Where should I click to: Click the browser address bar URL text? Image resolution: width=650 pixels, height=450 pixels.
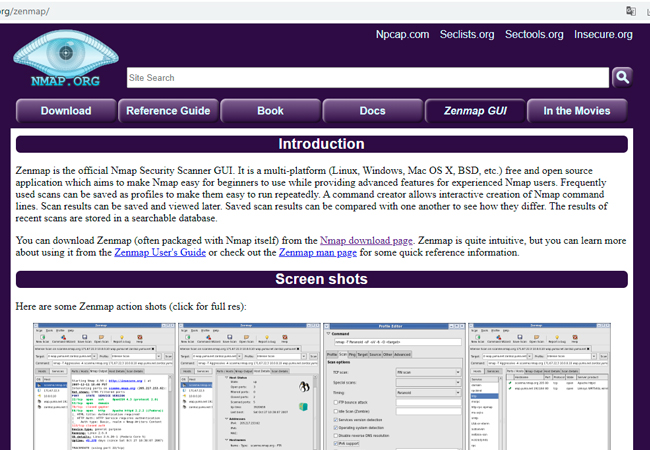(x=25, y=11)
